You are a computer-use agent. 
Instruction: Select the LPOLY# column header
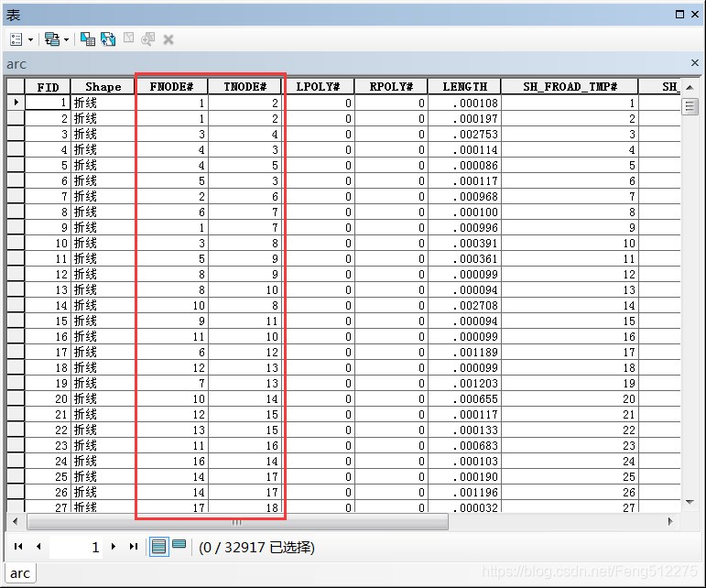318,87
